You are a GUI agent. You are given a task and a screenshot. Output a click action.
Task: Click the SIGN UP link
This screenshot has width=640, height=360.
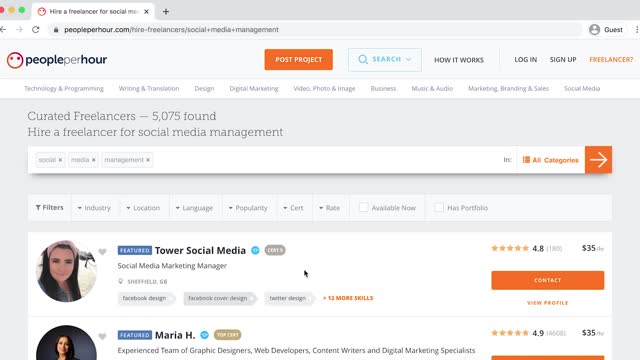pyautogui.click(x=563, y=60)
